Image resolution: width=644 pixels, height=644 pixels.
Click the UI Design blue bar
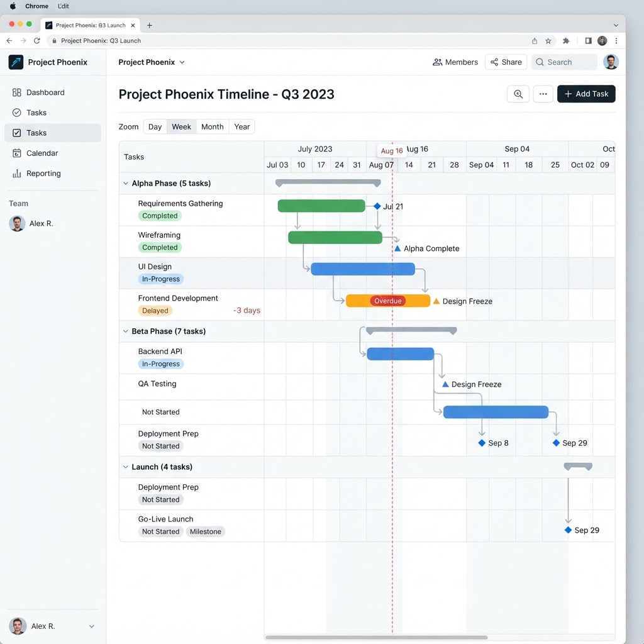(x=363, y=269)
